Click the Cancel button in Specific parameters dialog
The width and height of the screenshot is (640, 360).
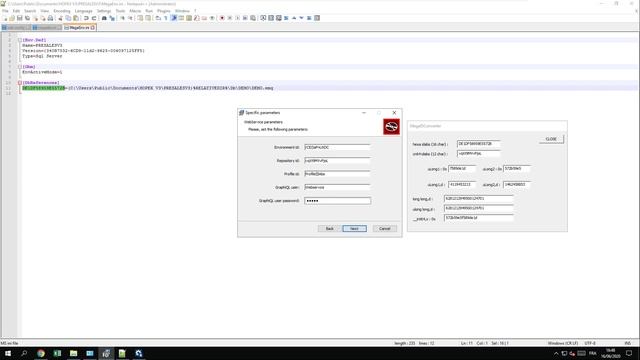(x=384, y=229)
